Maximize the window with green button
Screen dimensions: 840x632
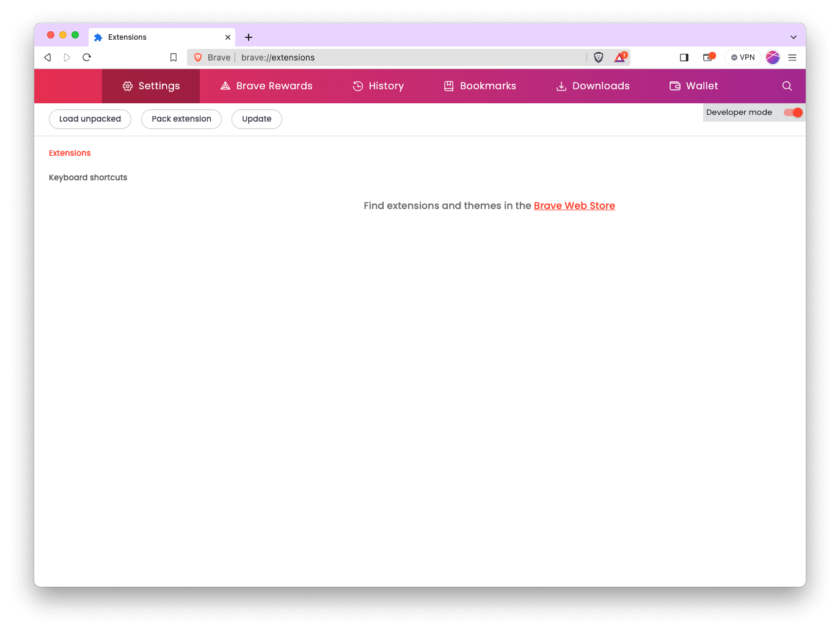pos(75,35)
